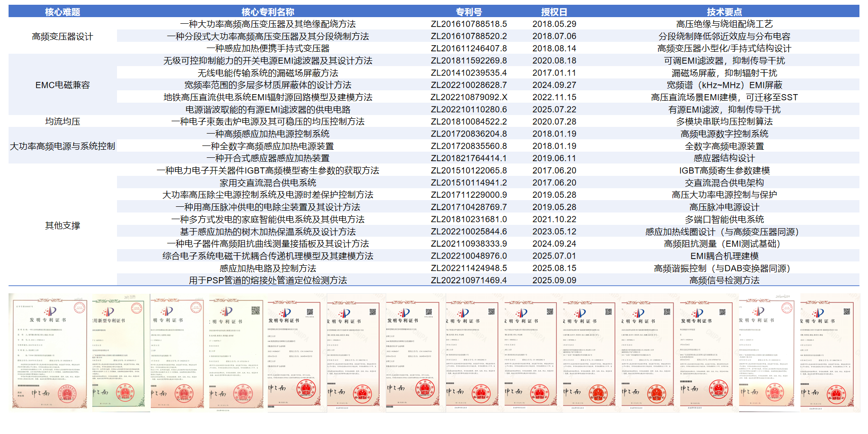Click grant date 2020.08.18

[554, 61]
